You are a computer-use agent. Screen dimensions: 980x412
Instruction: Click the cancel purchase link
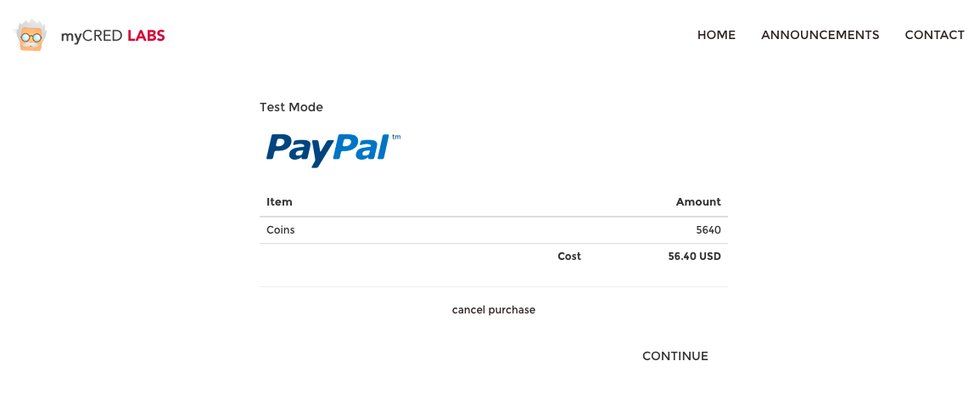pyautogui.click(x=493, y=310)
